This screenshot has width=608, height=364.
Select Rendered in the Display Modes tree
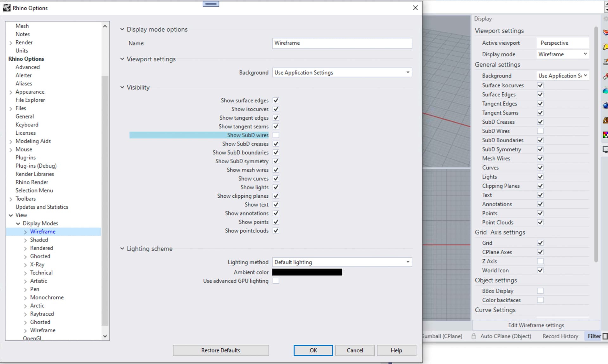(x=41, y=248)
